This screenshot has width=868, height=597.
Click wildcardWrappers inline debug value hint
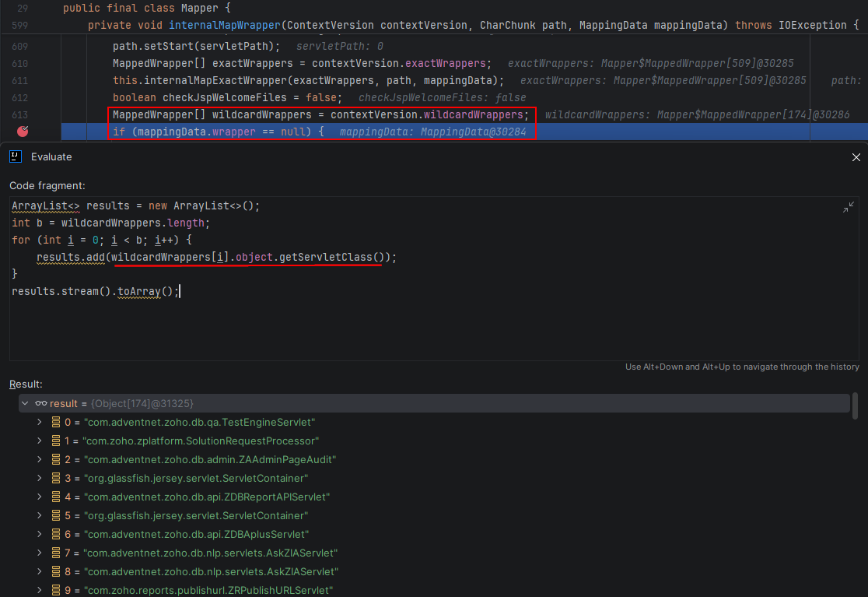[697, 114]
